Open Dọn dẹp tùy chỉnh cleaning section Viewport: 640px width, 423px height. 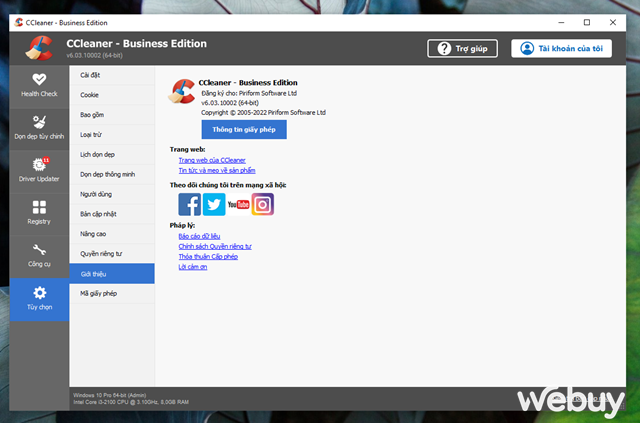coord(39,127)
